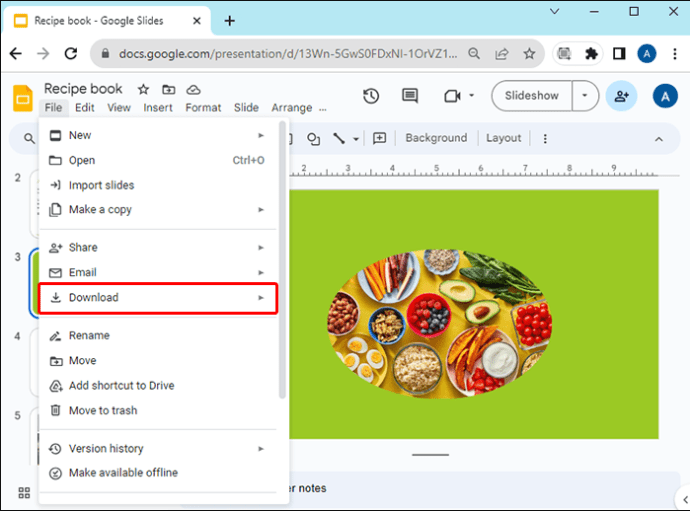Click the browser reload icon
The height and width of the screenshot is (511, 690).
click(x=70, y=54)
